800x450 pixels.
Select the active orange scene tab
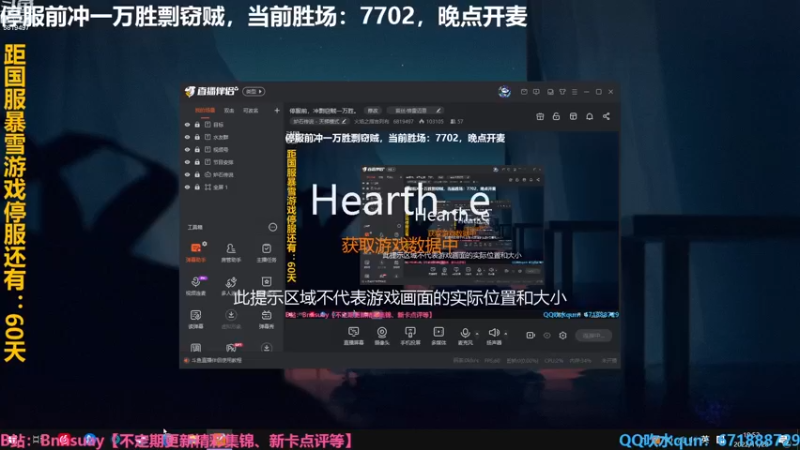pyautogui.click(x=205, y=110)
